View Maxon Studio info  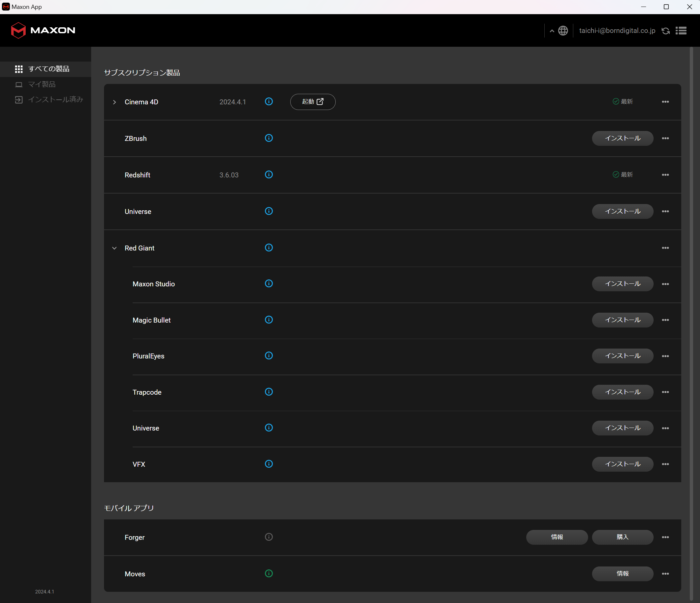(269, 283)
